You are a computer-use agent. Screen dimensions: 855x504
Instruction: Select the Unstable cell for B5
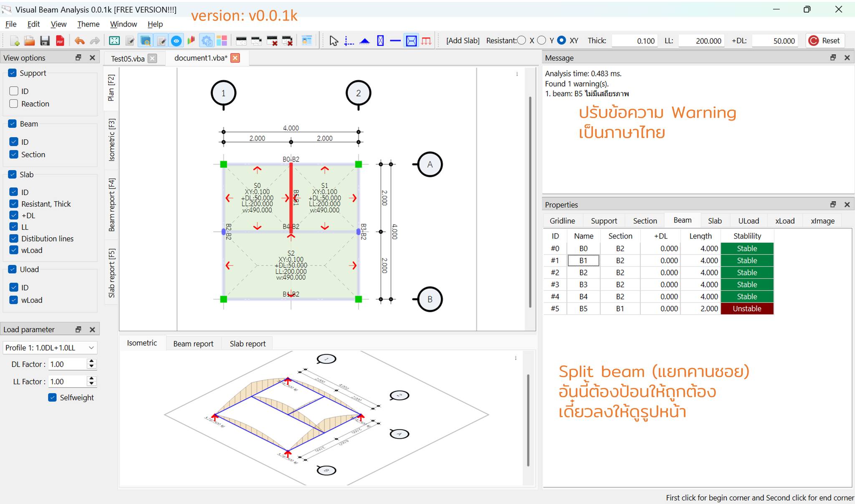pos(747,309)
